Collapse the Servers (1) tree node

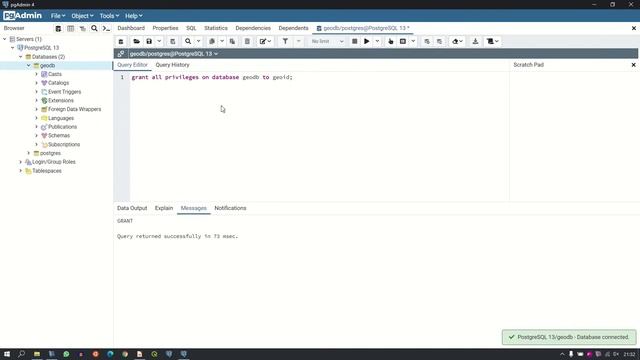tap(5, 39)
